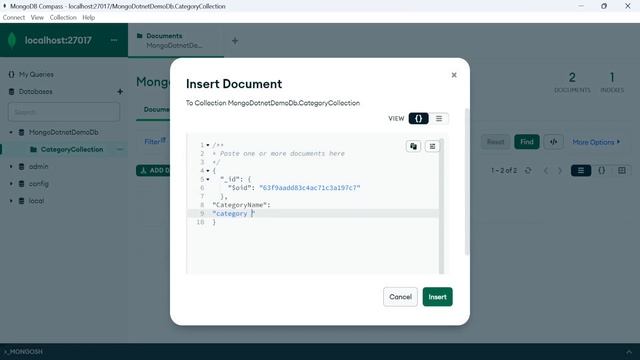Image resolution: width=640 pixels, height=360 pixels.
Task: Restore down the Compass window
Action: tap(604, 6)
